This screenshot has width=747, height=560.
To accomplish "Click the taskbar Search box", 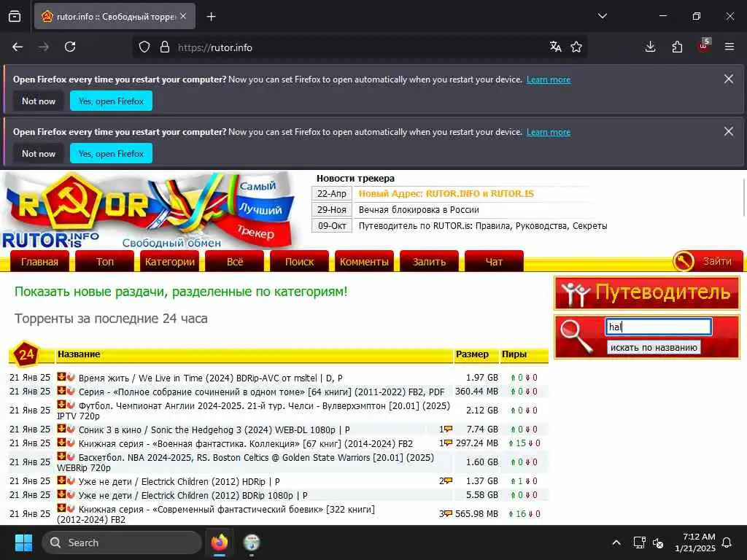I will click(122, 542).
